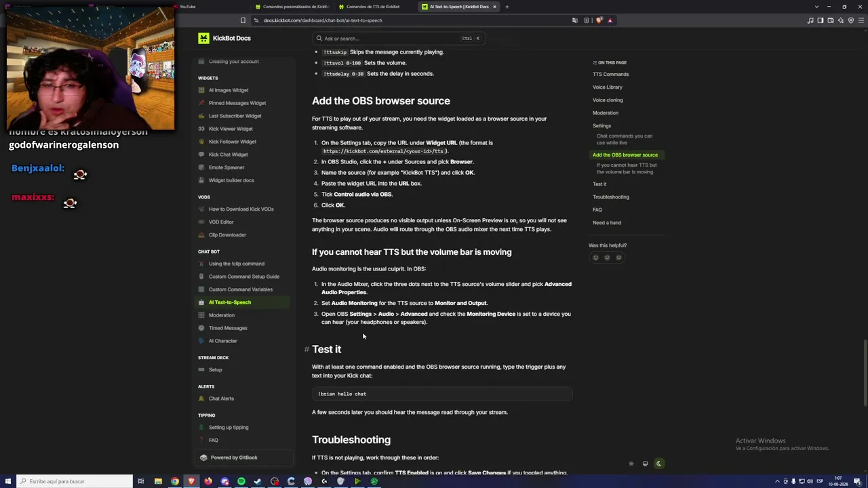
Task: Open the Leo AI sparkle icon
Action: [x=841, y=20]
